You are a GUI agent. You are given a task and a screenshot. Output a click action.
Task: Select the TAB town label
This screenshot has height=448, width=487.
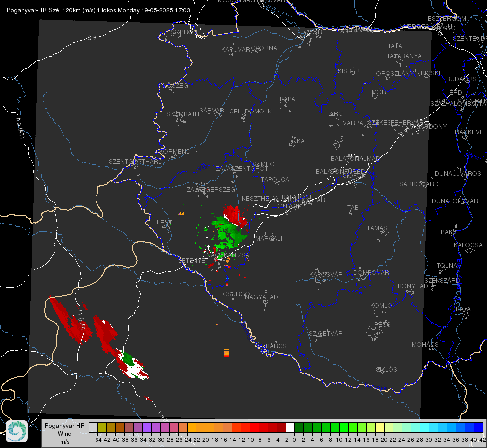point(353,208)
